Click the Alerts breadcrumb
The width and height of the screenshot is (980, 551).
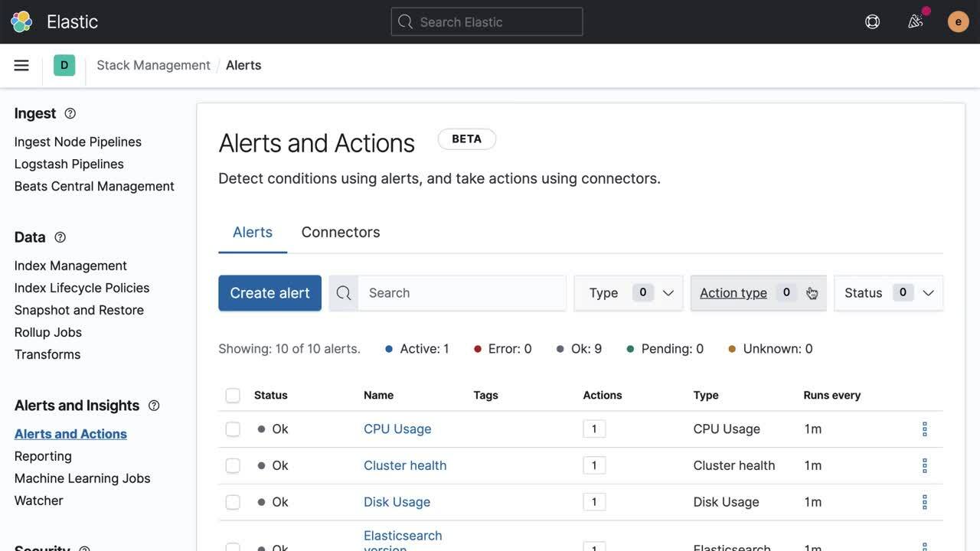243,65
